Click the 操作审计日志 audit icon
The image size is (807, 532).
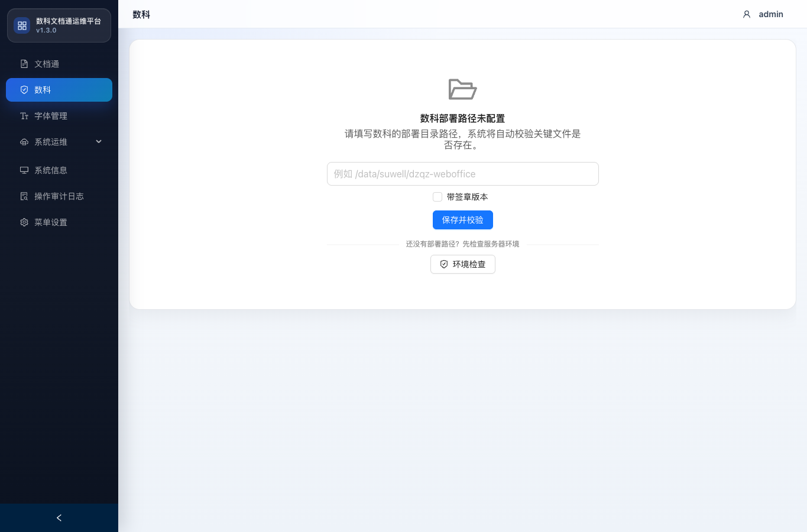click(24, 196)
